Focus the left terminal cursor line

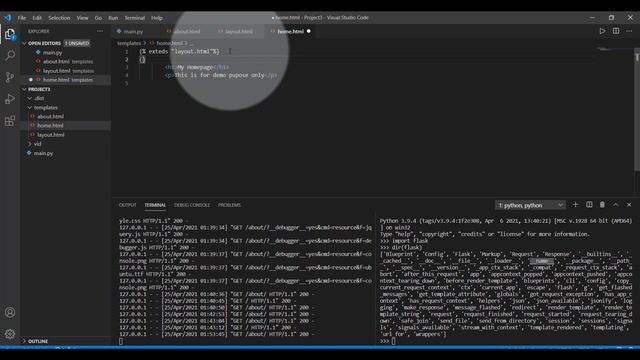click(121, 341)
